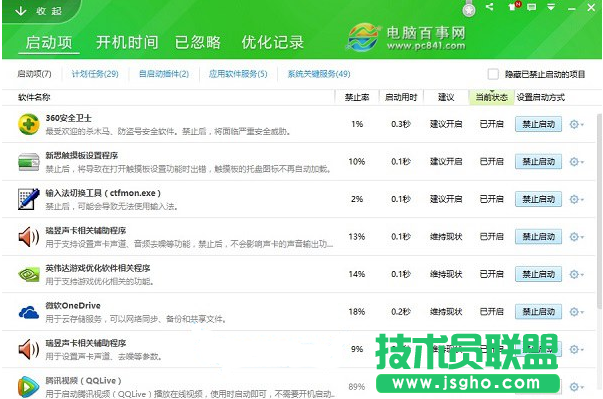This screenshot has width=603, height=399.
Task: Disable startup for 360安全卫士
Action: (x=538, y=124)
